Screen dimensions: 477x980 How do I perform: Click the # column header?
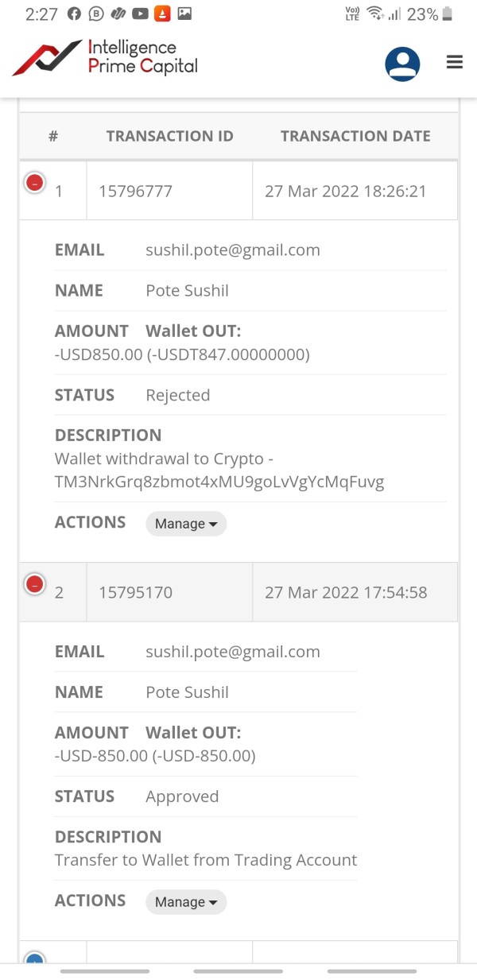pyautogui.click(x=53, y=136)
